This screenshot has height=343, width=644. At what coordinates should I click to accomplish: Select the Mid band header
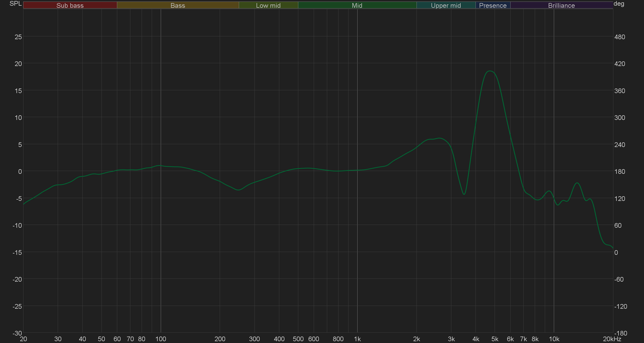coord(357,5)
